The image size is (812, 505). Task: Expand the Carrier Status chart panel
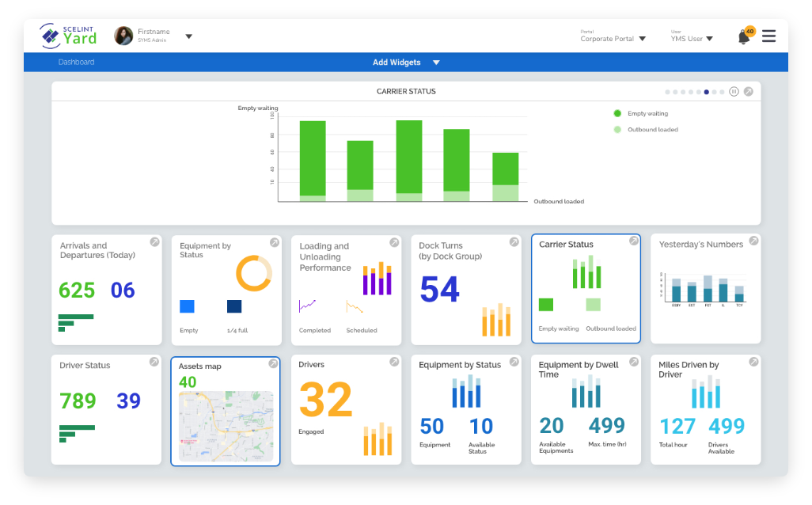click(x=749, y=92)
